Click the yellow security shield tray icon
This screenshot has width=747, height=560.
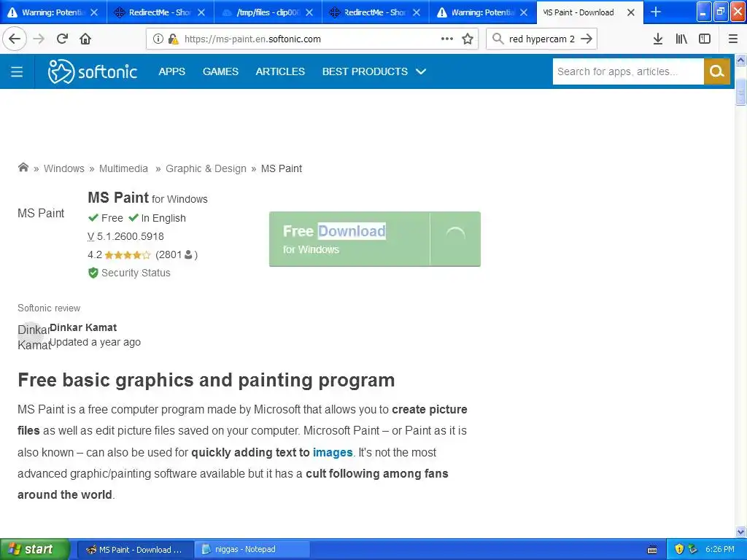click(x=679, y=549)
